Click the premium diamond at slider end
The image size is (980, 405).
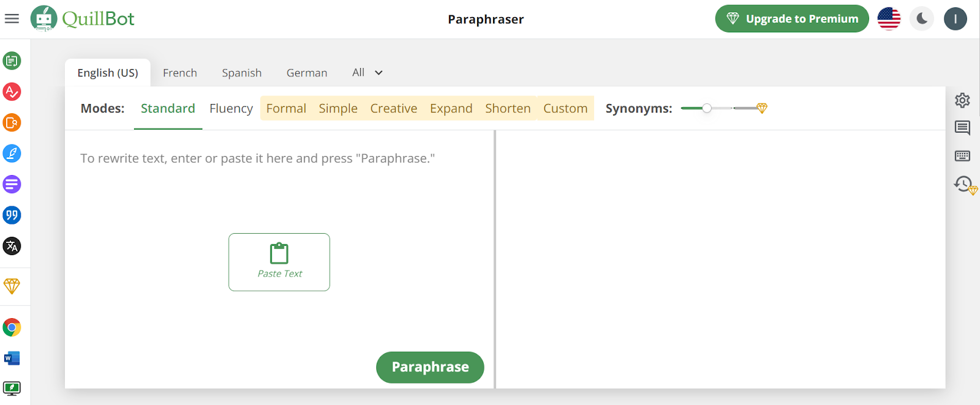(762, 108)
